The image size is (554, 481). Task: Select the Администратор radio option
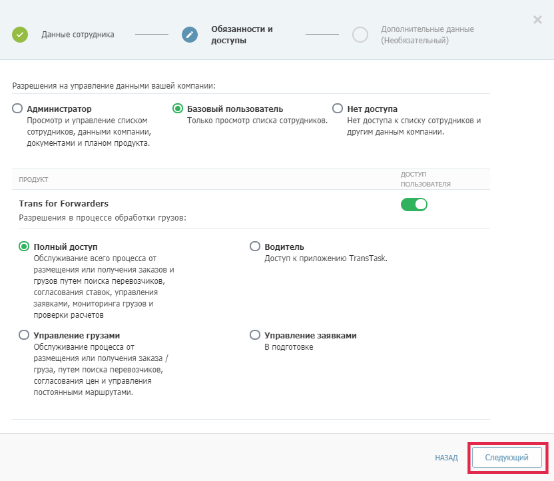(17, 108)
